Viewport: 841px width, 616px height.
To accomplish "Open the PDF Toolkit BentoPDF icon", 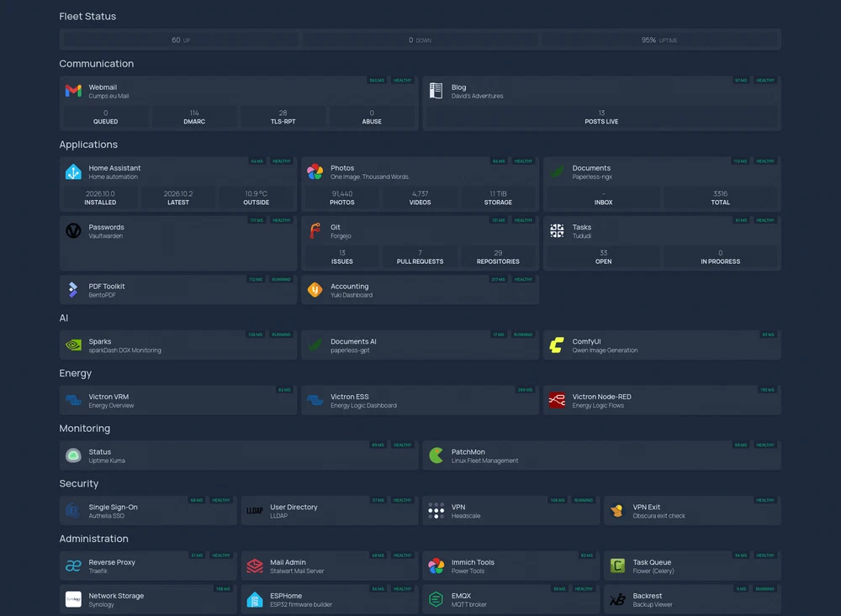I will (73, 289).
